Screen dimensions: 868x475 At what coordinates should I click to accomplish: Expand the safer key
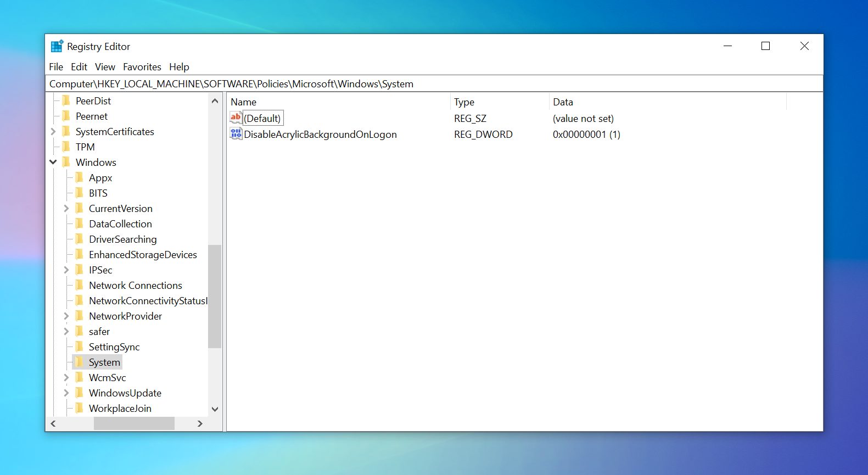66,331
